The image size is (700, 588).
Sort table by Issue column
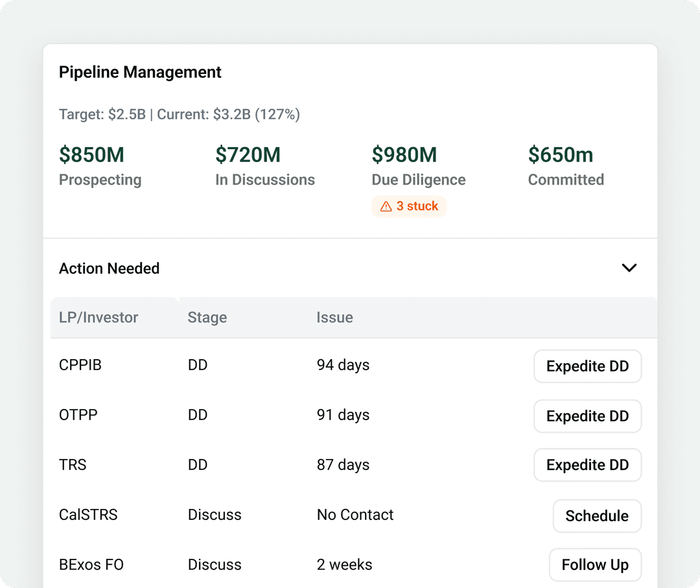334,318
